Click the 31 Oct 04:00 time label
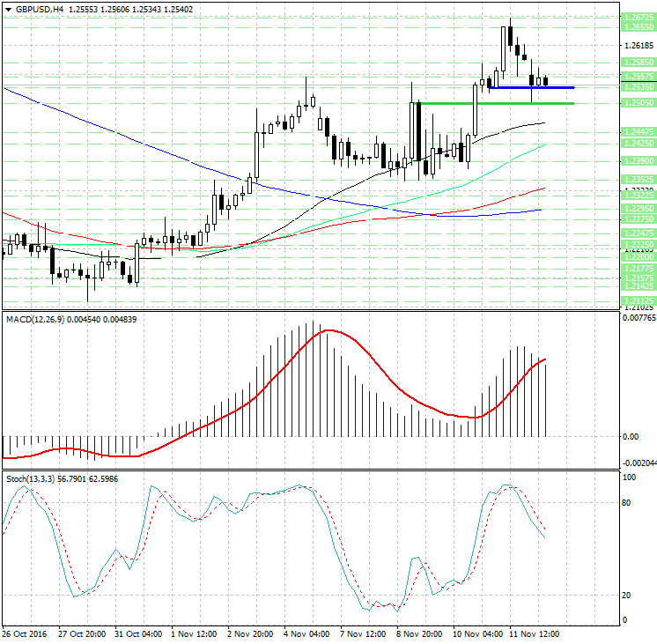 (137, 634)
